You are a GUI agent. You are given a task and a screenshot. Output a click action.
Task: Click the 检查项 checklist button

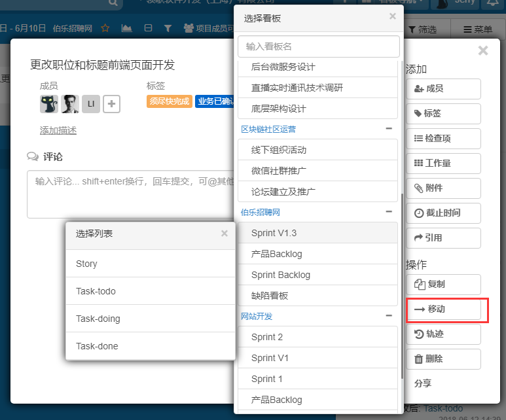pos(443,139)
